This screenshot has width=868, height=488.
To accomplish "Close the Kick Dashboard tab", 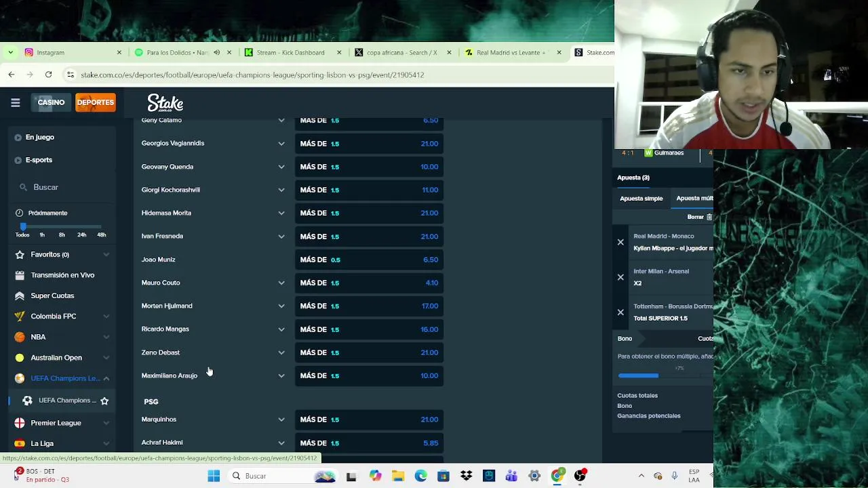I will tap(339, 52).
